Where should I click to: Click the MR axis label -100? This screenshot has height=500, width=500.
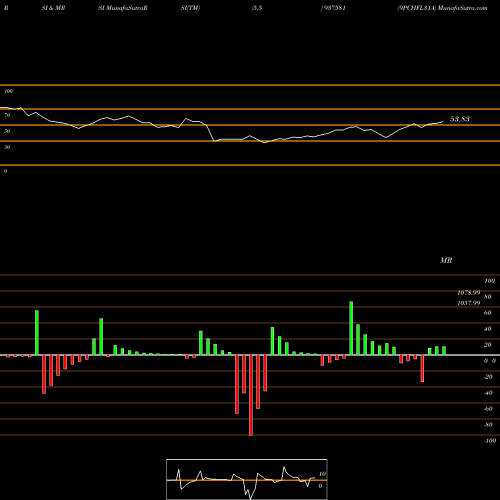click(490, 441)
